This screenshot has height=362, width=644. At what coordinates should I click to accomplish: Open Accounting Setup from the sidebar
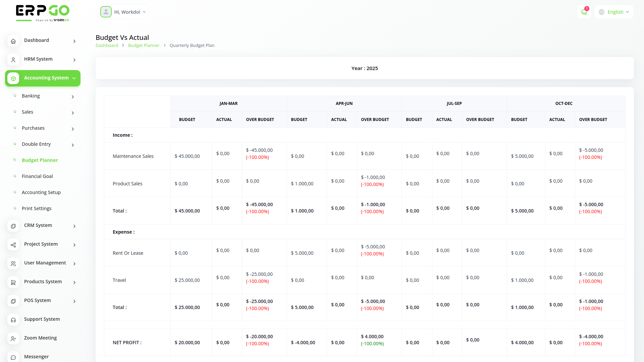(x=41, y=192)
